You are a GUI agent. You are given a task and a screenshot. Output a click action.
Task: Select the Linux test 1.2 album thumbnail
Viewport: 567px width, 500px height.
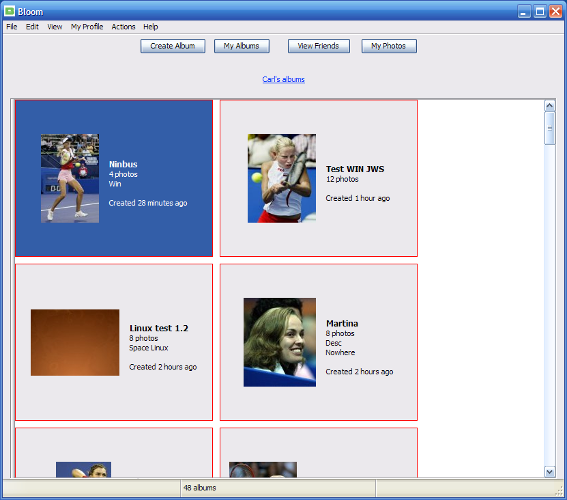pos(75,342)
